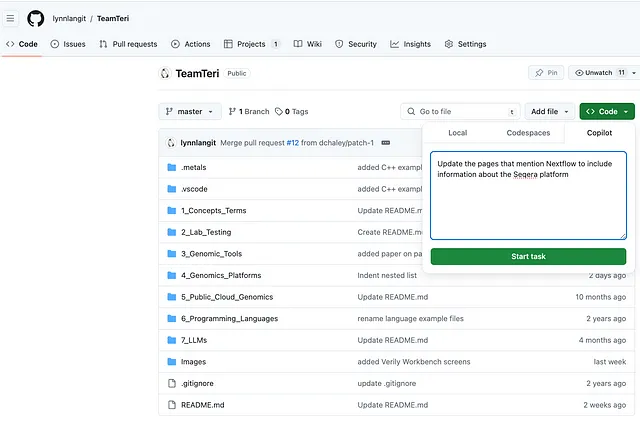Click the repository avatar next to TeamTeri

(x=165, y=73)
